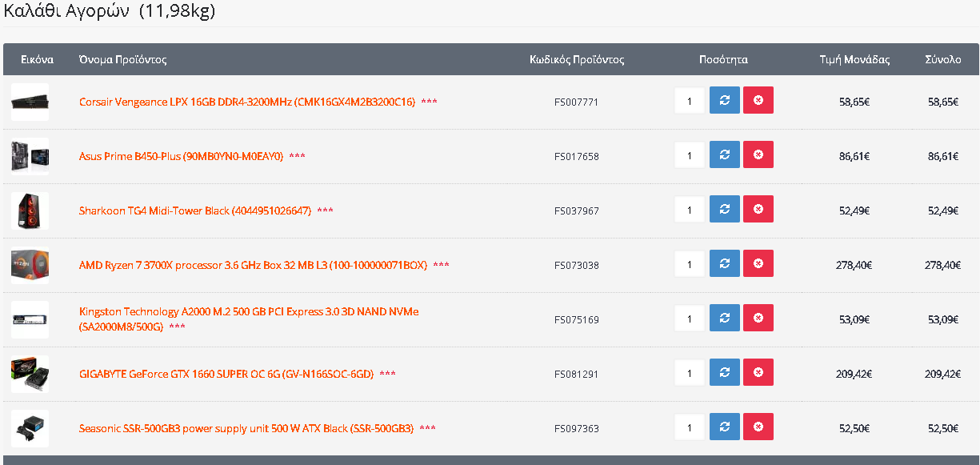The width and height of the screenshot is (980, 465).
Task: Click Asus Prime motherboard thumbnail
Action: point(30,156)
